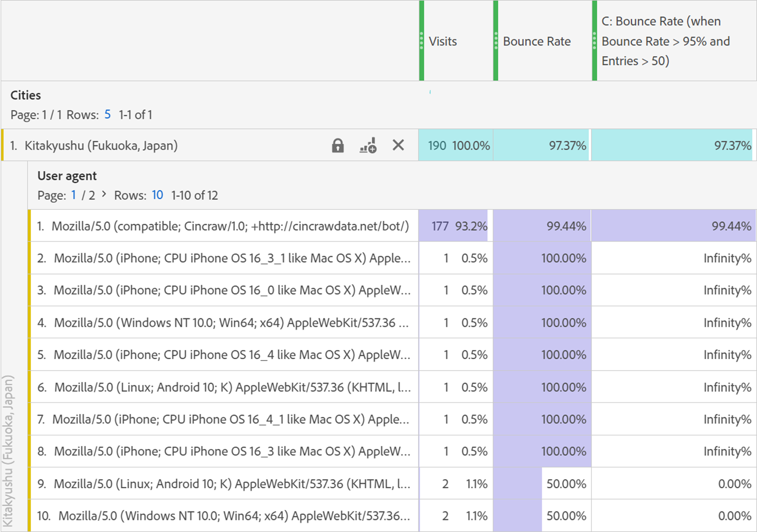Change User agent rows count value 10
757x532 pixels.
click(x=157, y=195)
